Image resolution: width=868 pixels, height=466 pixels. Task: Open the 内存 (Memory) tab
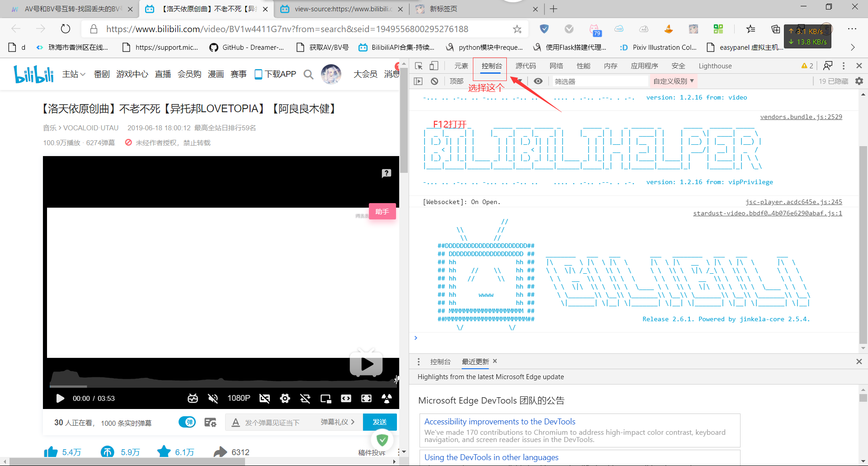[x=610, y=66]
